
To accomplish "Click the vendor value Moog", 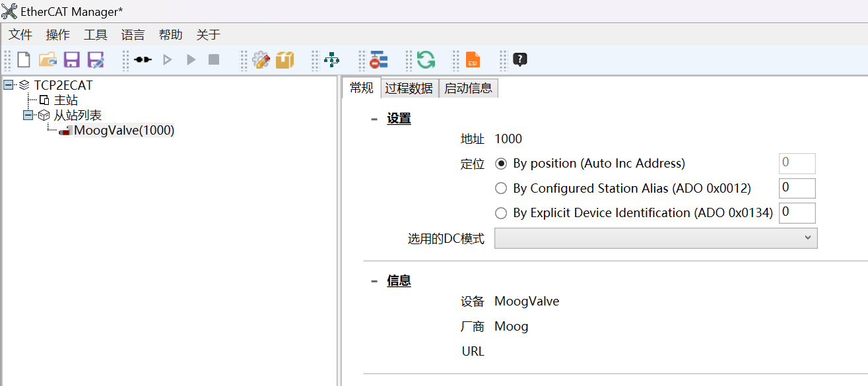I will [x=512, y=327].
